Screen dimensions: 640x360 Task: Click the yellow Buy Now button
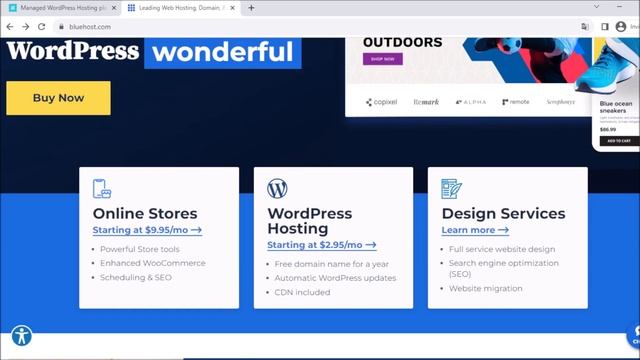(58, 98)
